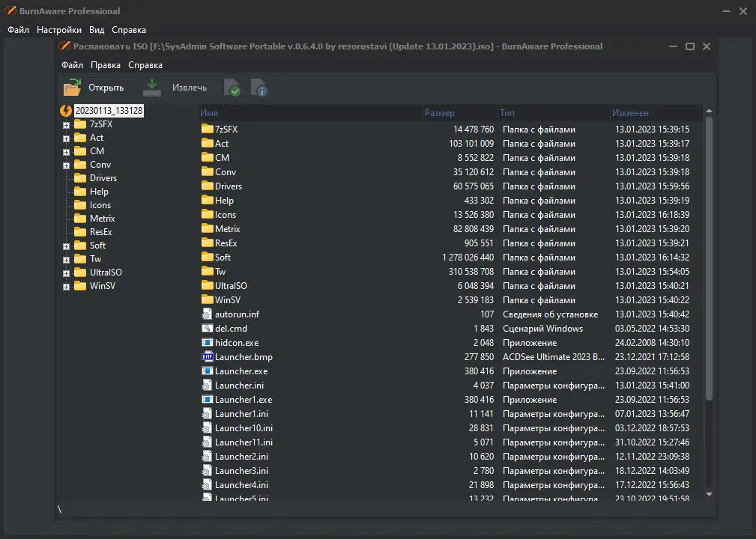Click the 7zSFX folder icon in file list
This screenshot has height=539, width=756.
[x=208, y=129]
